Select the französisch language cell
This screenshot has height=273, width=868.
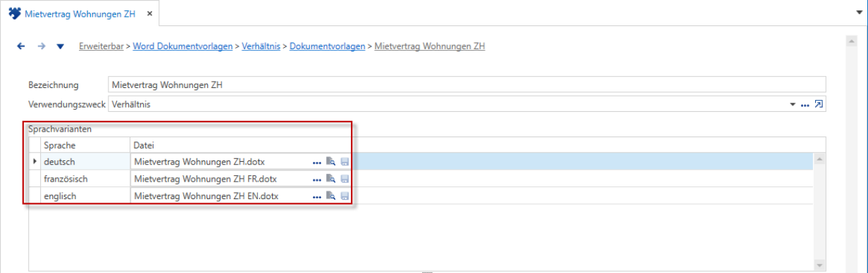click(x=85, y=179)
